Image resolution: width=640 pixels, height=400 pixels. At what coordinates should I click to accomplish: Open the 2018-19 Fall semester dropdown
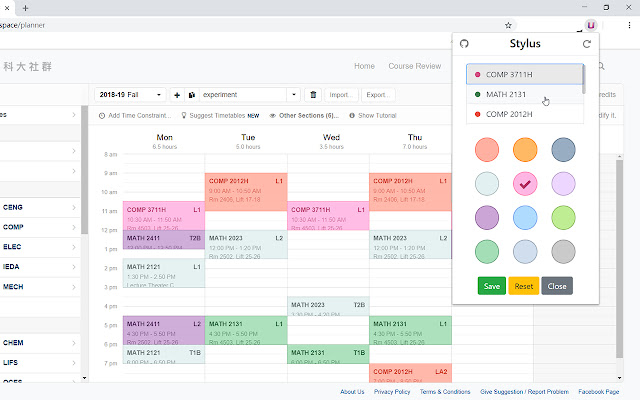(130, 95)
